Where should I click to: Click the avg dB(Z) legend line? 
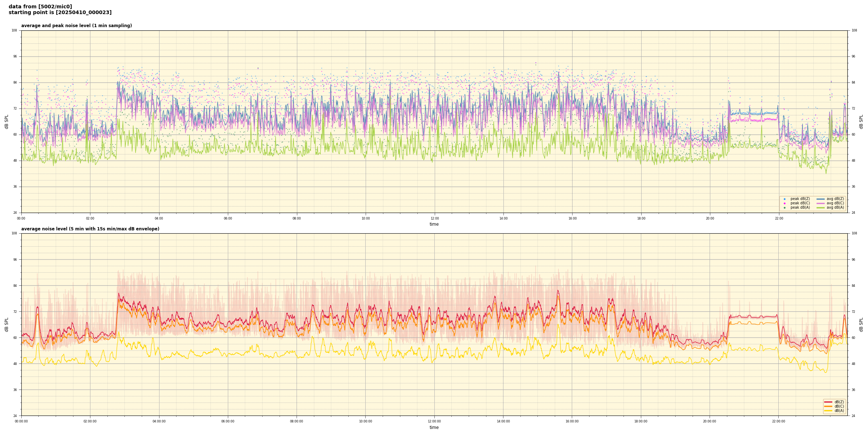(821, 199)
